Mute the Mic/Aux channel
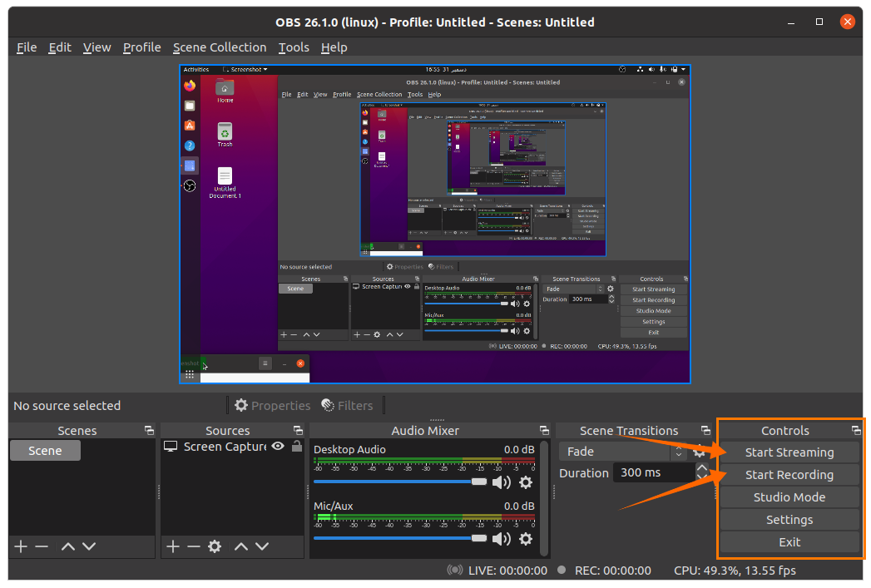 click(501, 539)
